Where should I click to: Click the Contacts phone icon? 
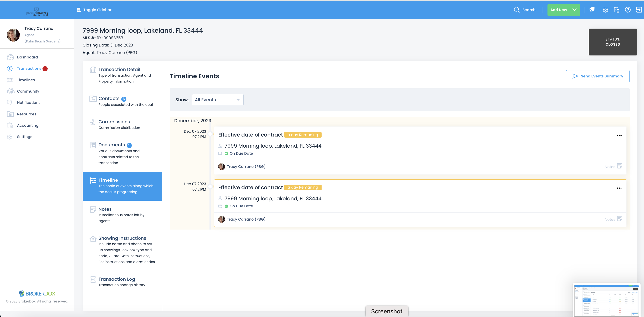[93, 99]
